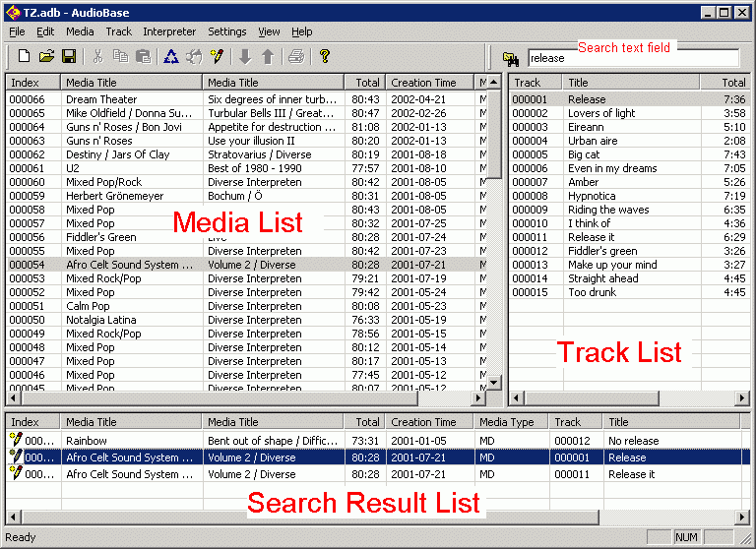Open the Help menu
This screenshot has height=549, width=756.
pos(302,31)
